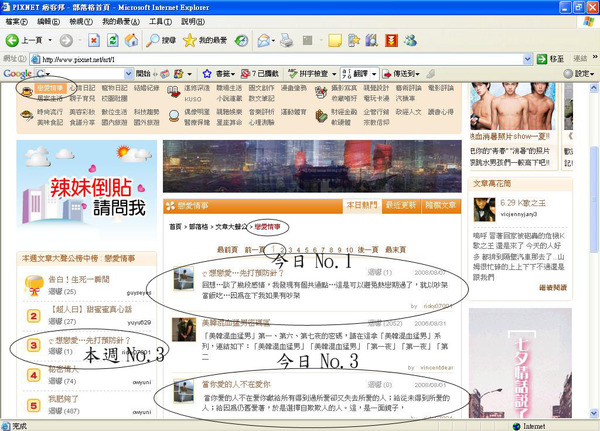Click the orange number 2 rank badge
The height and width of the screenshot is (431, 600).
point(34,316)
